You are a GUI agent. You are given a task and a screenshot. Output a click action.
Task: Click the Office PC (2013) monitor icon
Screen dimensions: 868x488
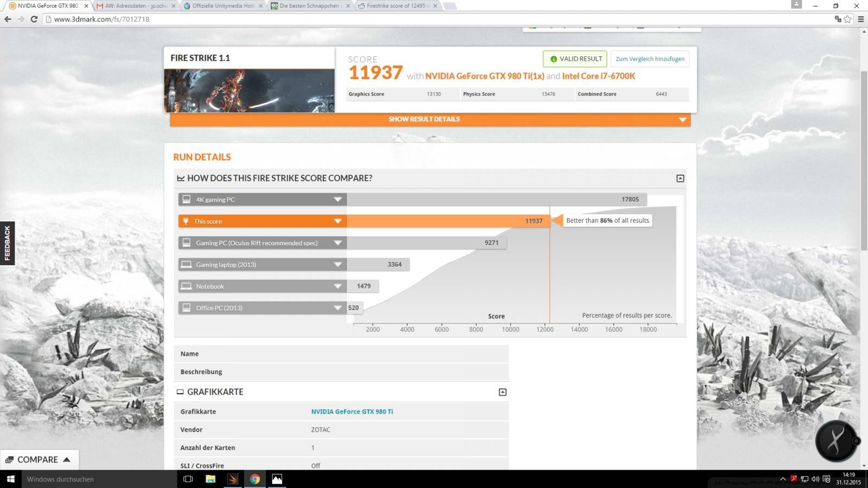[x=186, y=308]
